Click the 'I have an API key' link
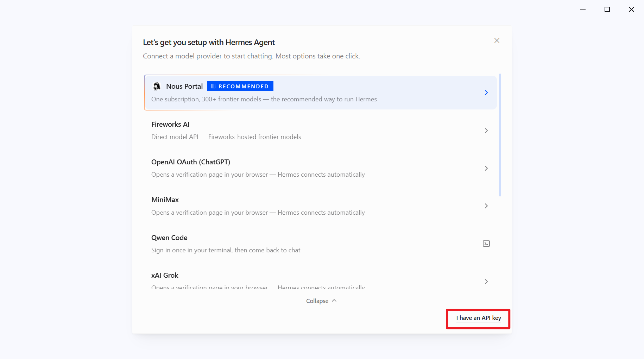The height and width of the screenshot is (359, 644). [x=479, y=318]
